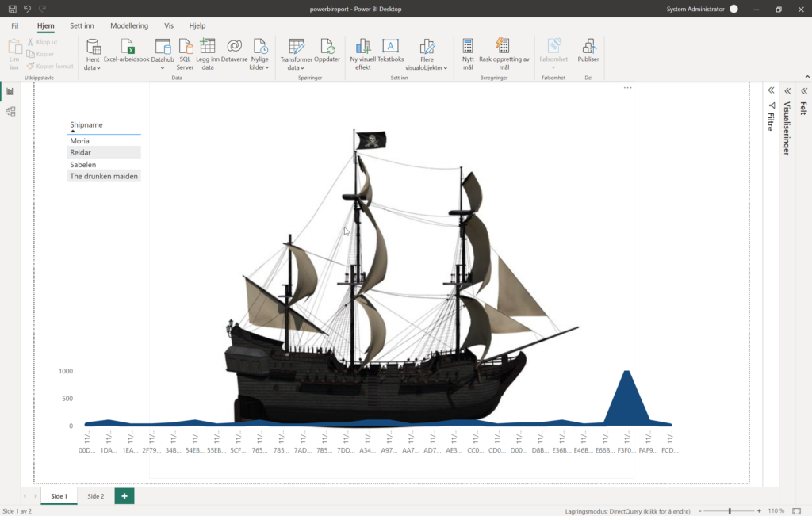Image resolution: width=812 pixels, height=516 pixels.
Task: Open the Side 1 page tab
Action: pos(59,496)
